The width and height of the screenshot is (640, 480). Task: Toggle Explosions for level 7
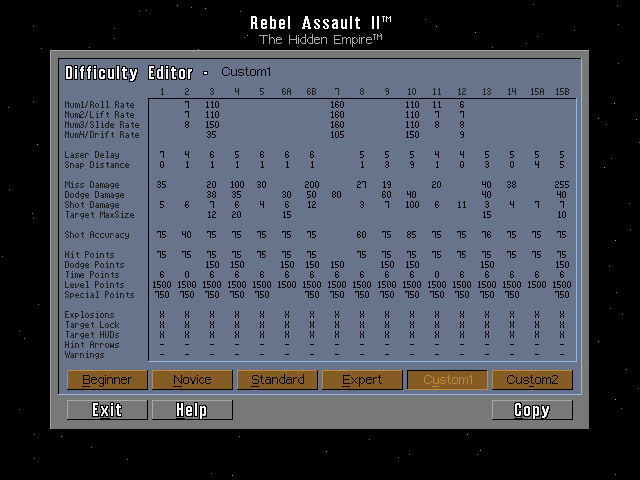337,315
